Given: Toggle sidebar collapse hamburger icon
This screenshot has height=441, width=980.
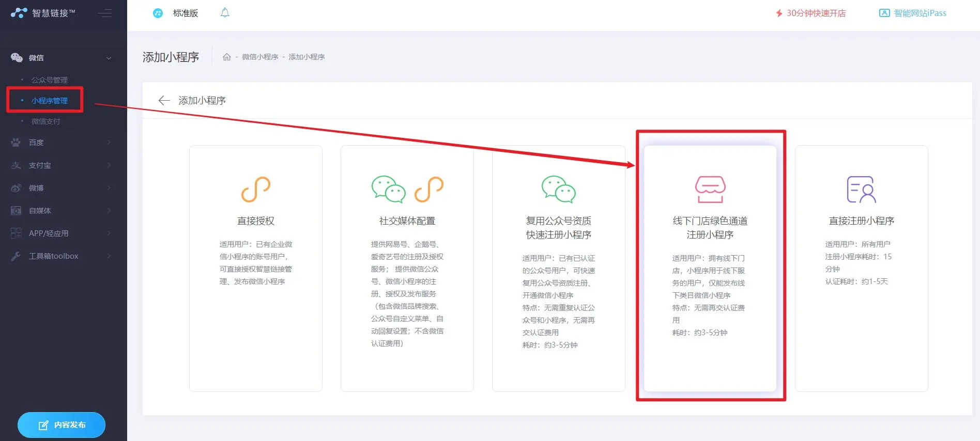Looking at the screenshot, I should [x=105, y=13].
